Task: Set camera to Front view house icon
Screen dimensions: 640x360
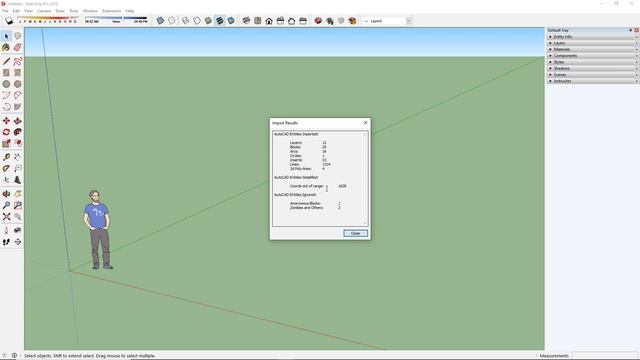Action: (269, 21)
